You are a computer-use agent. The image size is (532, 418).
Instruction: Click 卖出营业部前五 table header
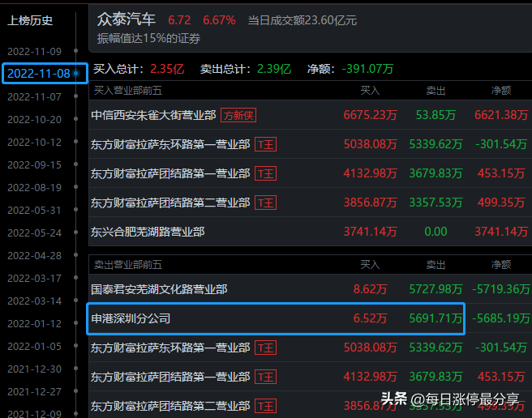click(x=128, y=265)
